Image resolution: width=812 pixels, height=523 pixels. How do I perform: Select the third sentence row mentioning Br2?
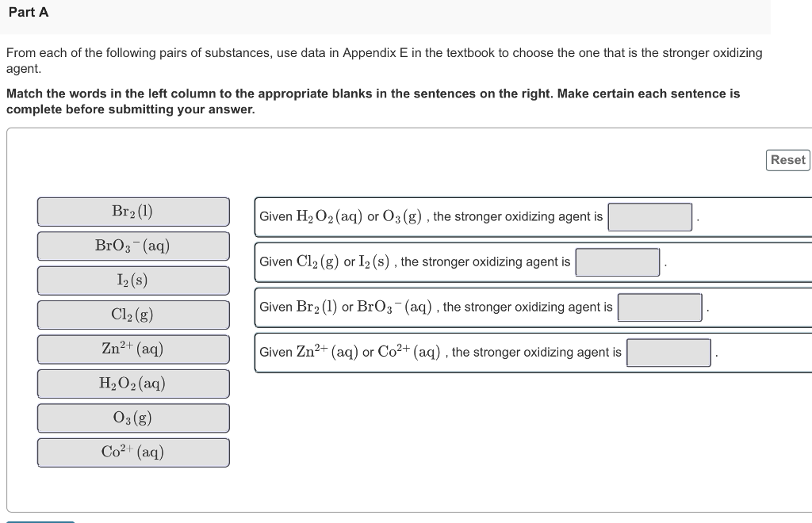point(476,307)
